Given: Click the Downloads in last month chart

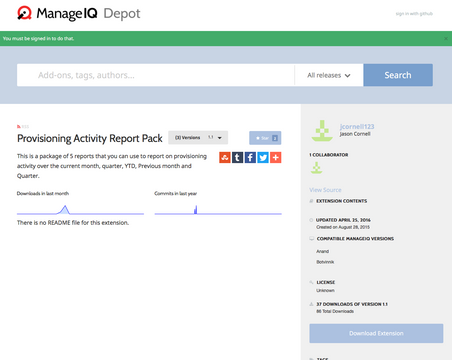Looking at the screenshot, I should coord(80,210).
